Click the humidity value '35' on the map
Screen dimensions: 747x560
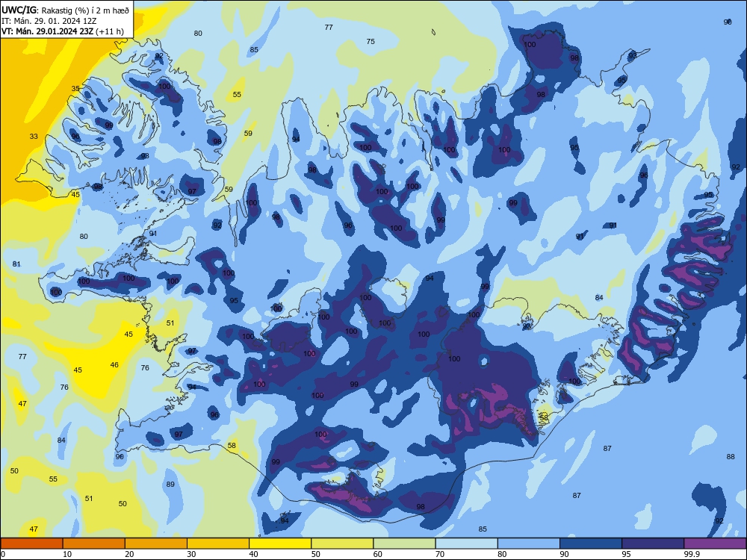point(75,89)
